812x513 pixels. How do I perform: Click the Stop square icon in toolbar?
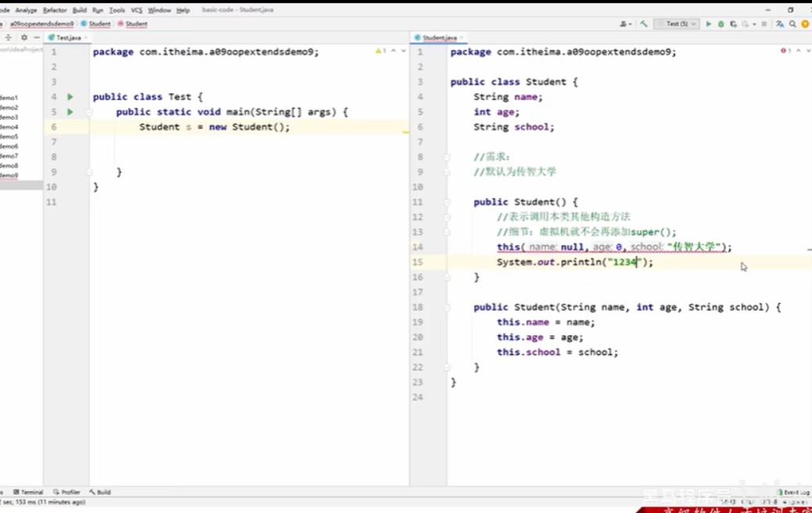point(764,23)
